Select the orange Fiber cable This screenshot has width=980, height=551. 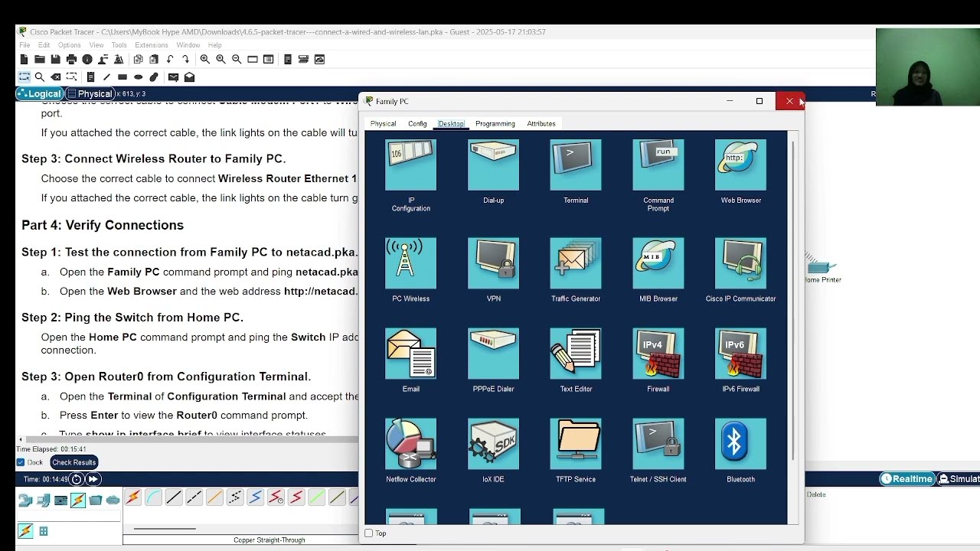(x=214, y=497)
